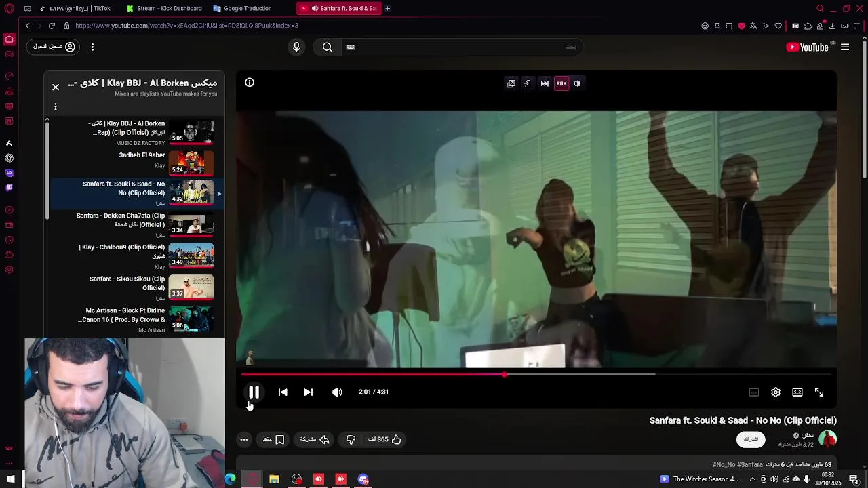Viewport: 868px width, 488px height.
Task: Like the video with 365 thumbs up
Action: [385, 439]
